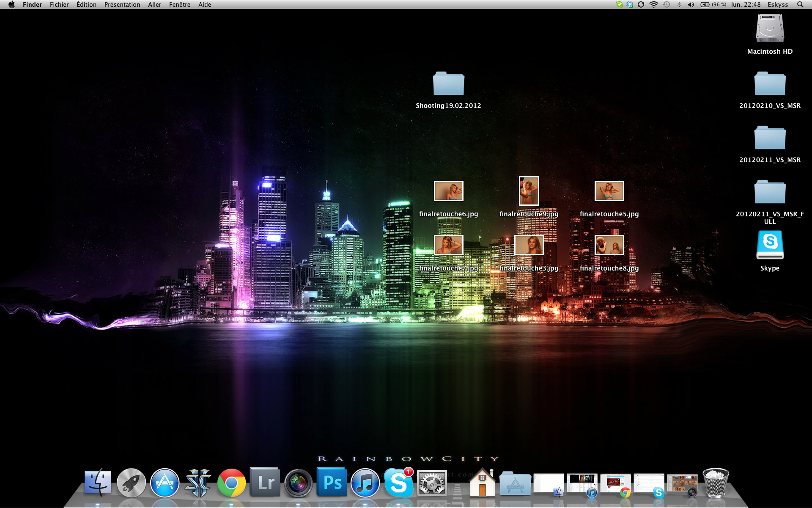The height and width of the screenshot is (508, 812).
Task: Open Skype with notification badge in Dock
Action: (398, 483)
